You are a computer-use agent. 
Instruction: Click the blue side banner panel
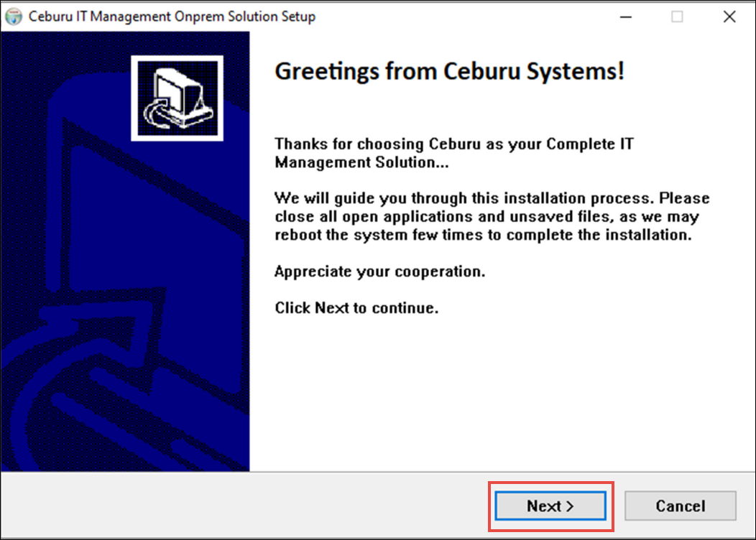pos(125,251)
